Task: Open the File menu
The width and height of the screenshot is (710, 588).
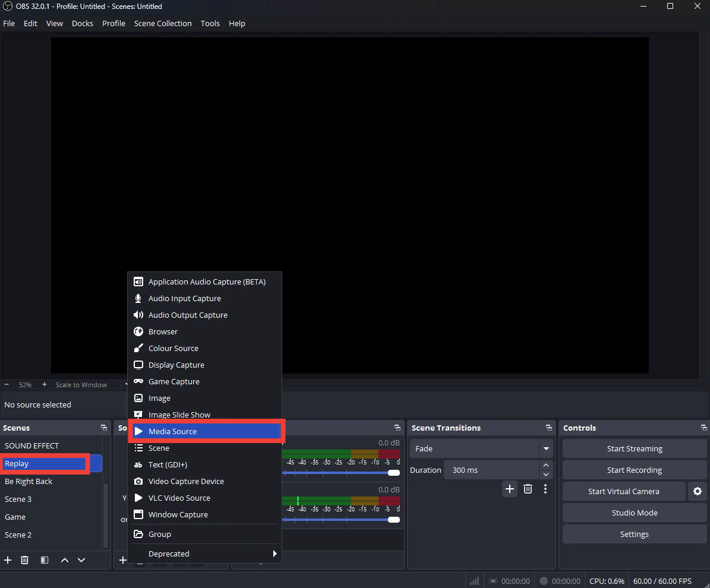Action: [x=9, y=24]
